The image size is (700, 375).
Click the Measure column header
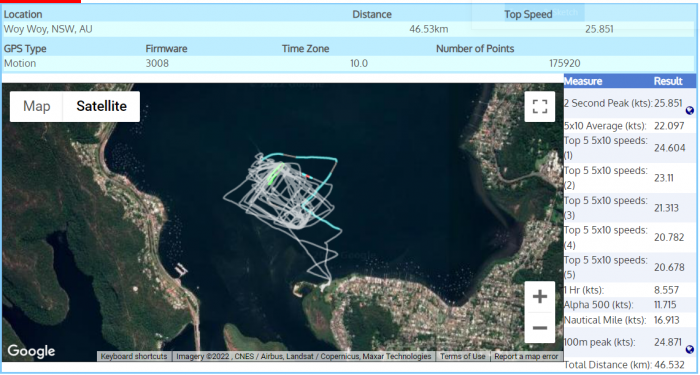point(583,81)
